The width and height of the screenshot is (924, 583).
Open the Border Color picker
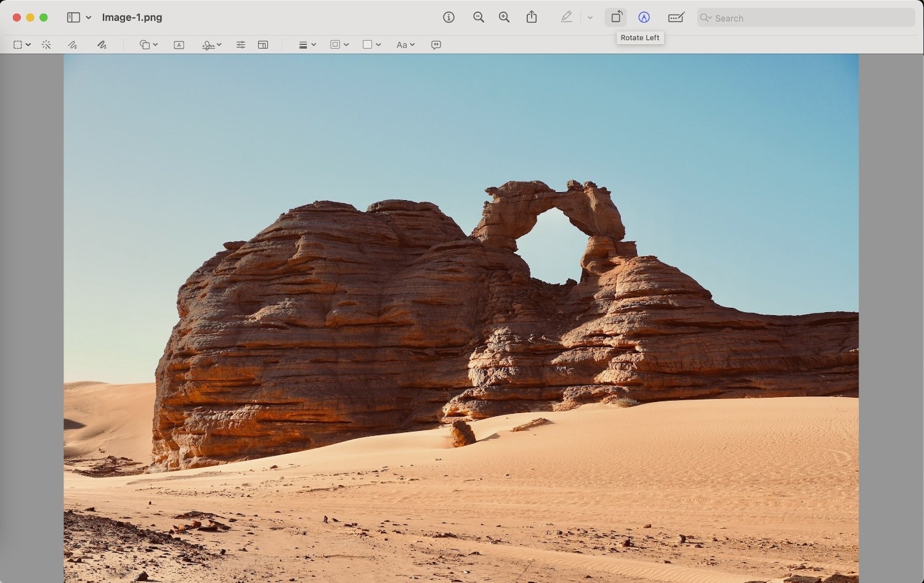339,45
